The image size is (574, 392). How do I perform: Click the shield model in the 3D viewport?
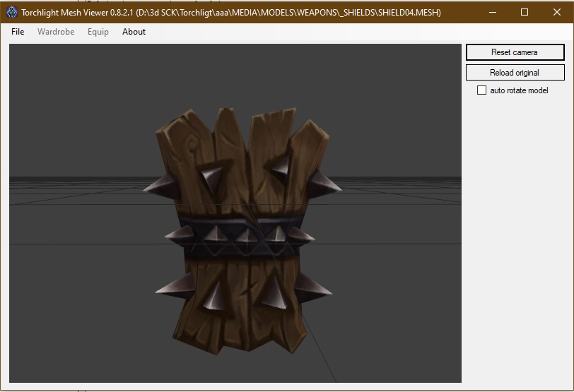pyautogui.click(x=242, y=230)
